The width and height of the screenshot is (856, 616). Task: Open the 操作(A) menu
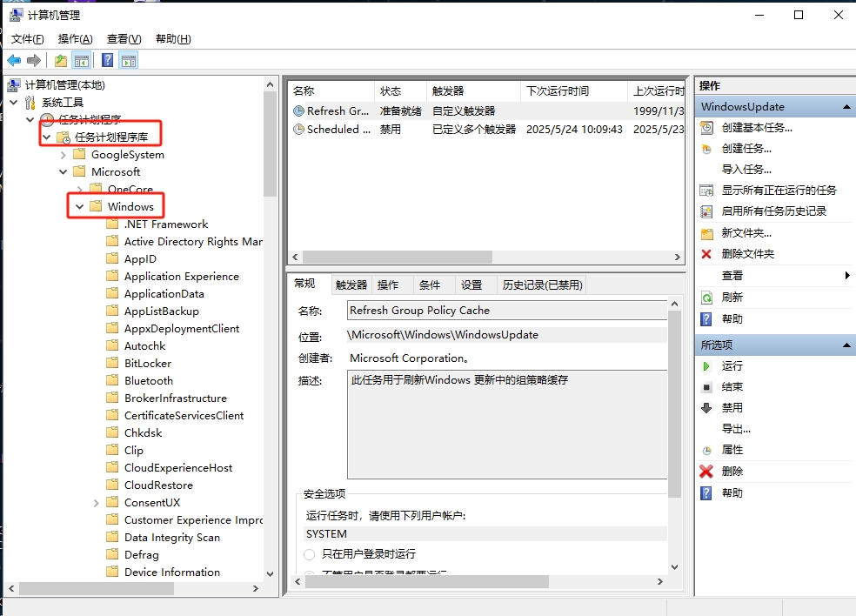75,39
